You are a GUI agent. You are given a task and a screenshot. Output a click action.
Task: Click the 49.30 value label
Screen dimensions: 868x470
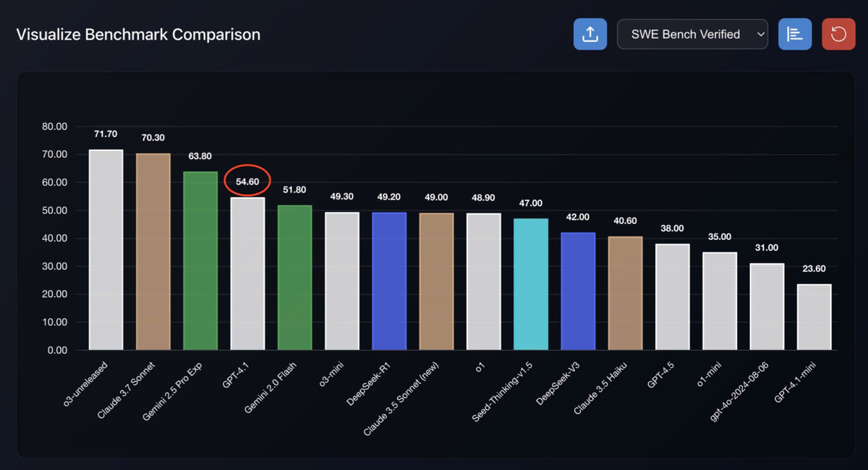[342, 196]
